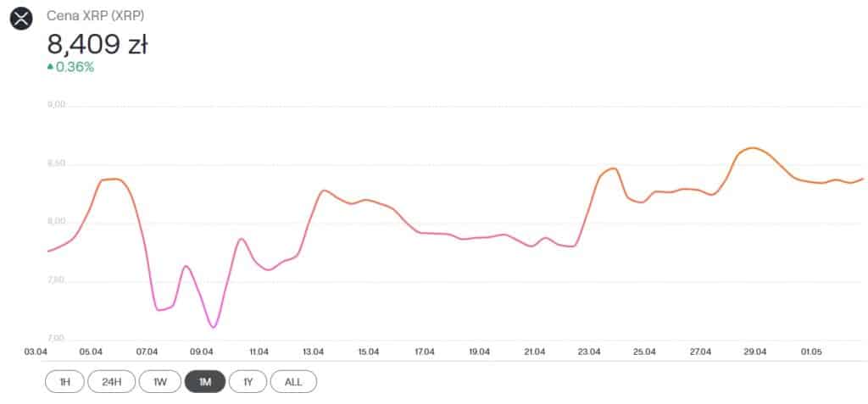Image resolution: width=868 pixels, height=404 pixels.
Task: Click the 23.04 date label
Action: [589, 351]
